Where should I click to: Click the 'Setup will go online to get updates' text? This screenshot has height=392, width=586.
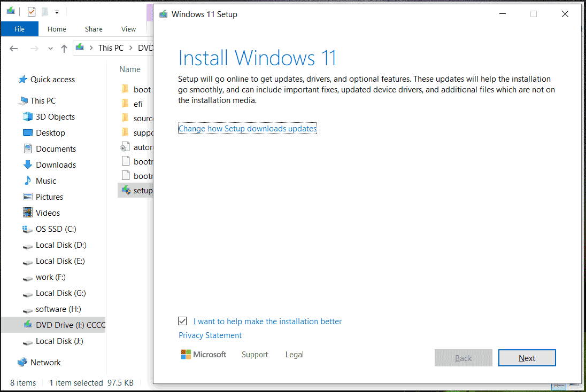(366, 90)
